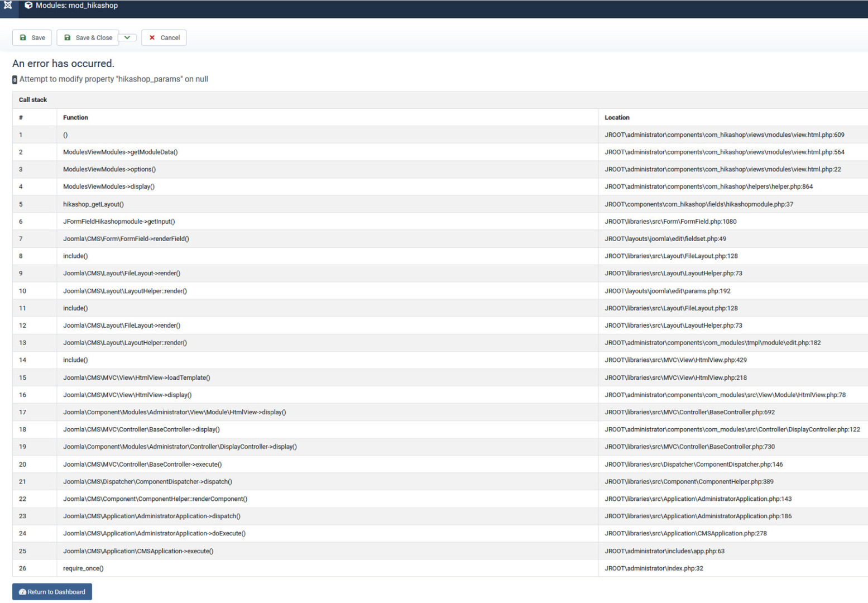Screen dimensions: 868x603
Task: Click the Save & Close button
Action: (88, 37)
